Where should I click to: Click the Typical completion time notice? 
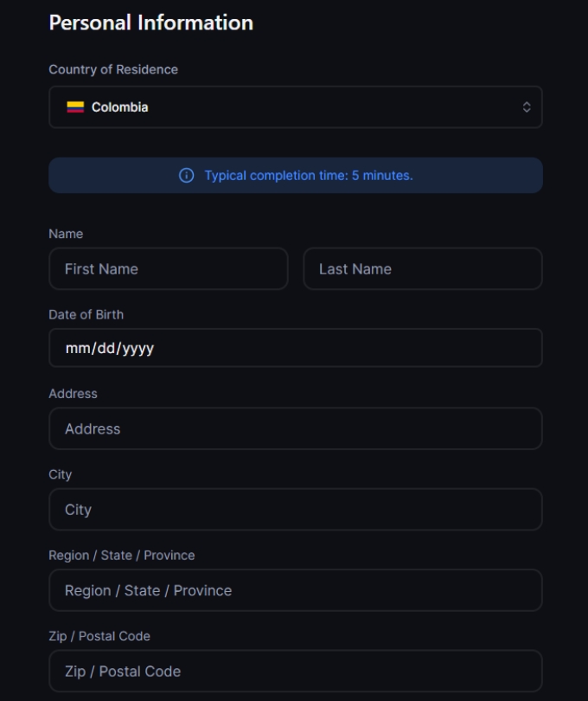309,176
